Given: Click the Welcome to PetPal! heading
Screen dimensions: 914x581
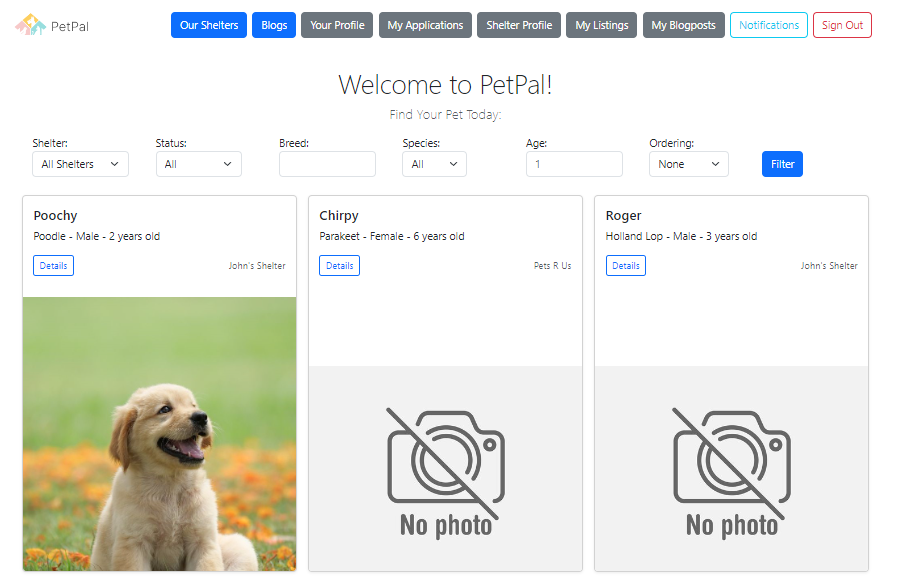Looking at the screenshot, I should (445, 85).
